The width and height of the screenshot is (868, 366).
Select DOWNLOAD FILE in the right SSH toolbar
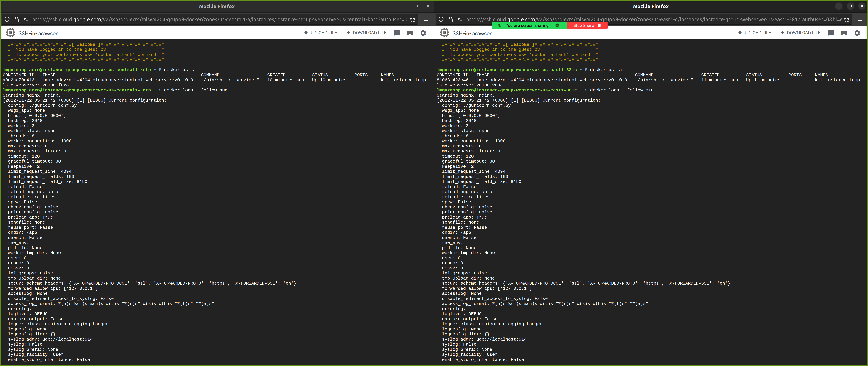801,33
